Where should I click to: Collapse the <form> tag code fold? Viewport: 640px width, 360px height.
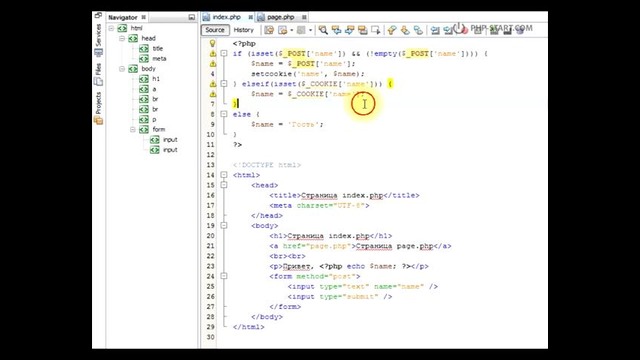coord(224,276)
